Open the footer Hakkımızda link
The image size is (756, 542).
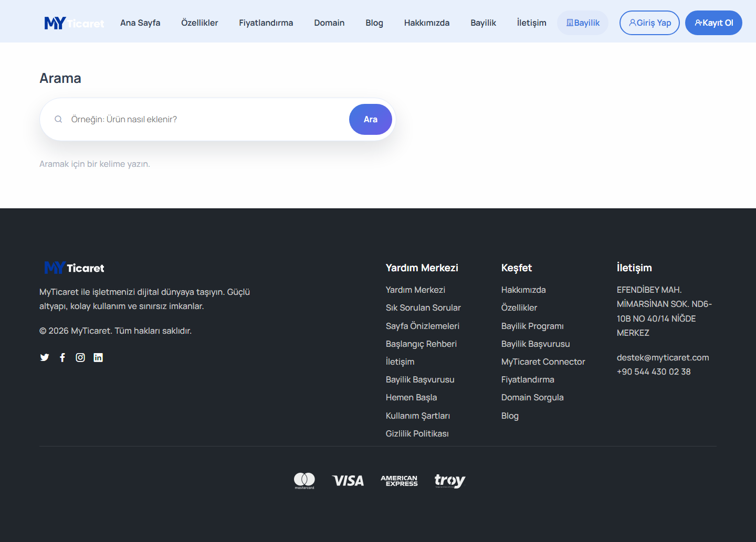point(523,290)
